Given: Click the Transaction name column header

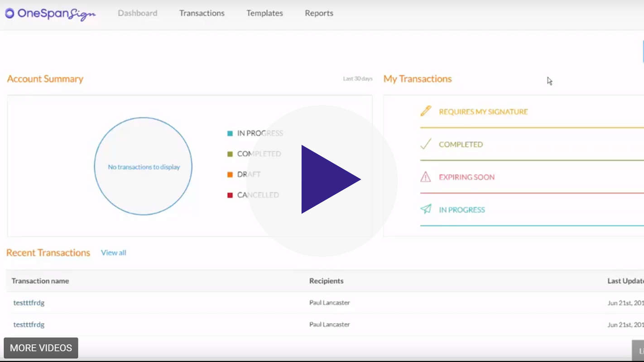Looking at the screenshot, I should point(40,281).
